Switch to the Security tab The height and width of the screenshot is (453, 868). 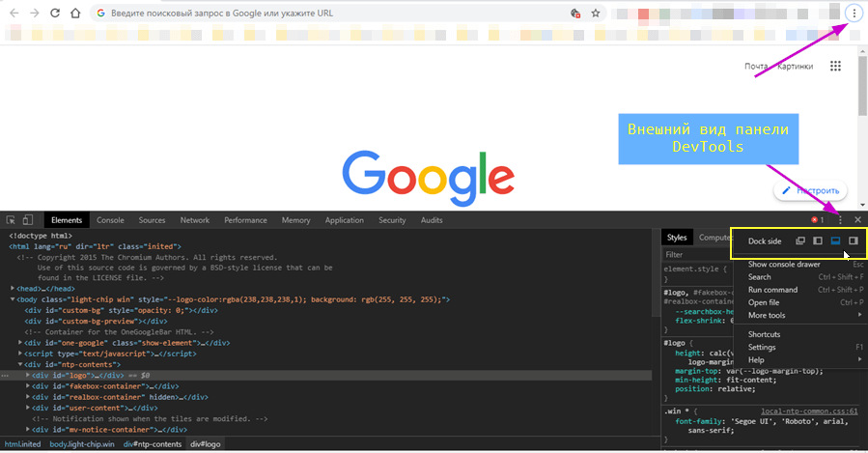(392, 220)
